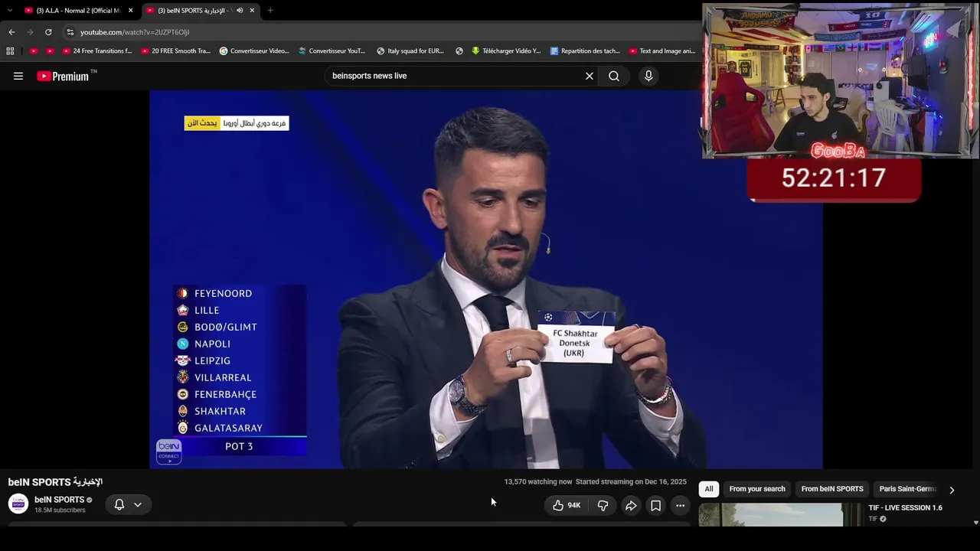Open the Text and Image animation bookmark

pyautogui.click(x=662, y=51)
